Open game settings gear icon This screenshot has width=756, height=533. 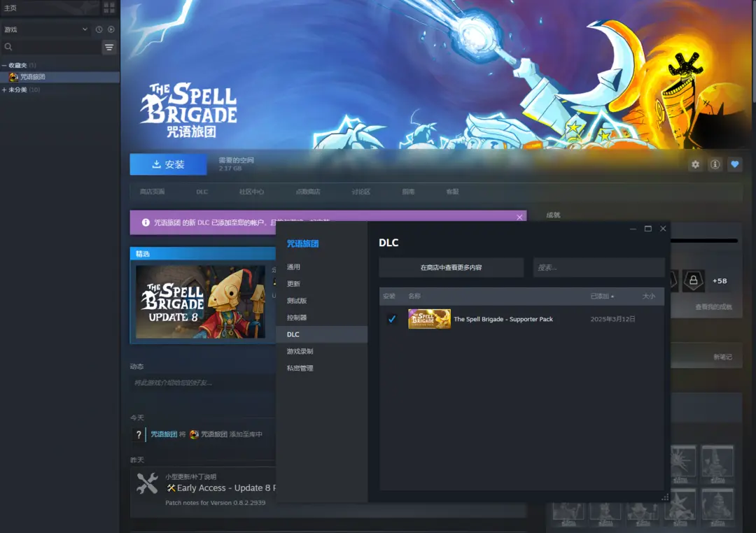[695, 164]
